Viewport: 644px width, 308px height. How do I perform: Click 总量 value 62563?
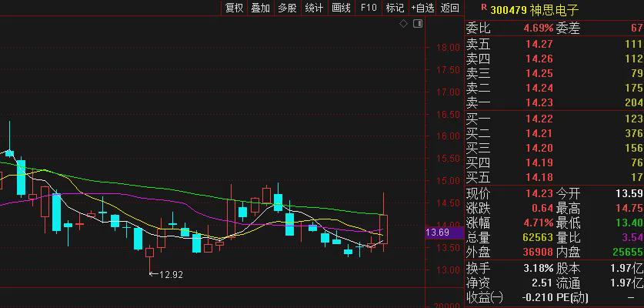pos(538,238)
